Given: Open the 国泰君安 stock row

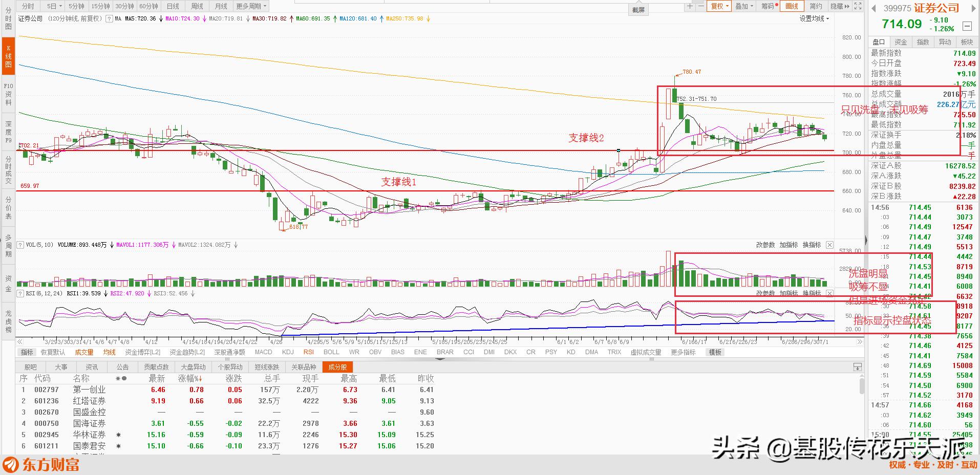Looking at the screenshot, I should pyautogui.click(x=89, y=446).
